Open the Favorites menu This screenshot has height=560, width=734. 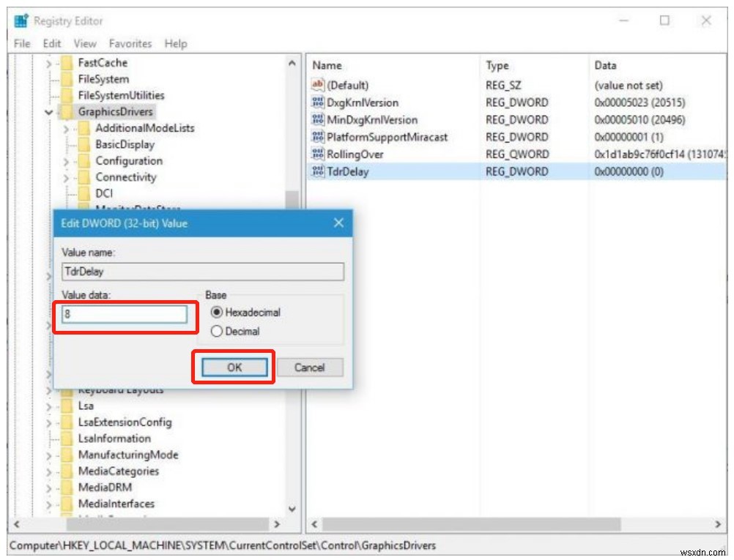click(x=130, y=43)
